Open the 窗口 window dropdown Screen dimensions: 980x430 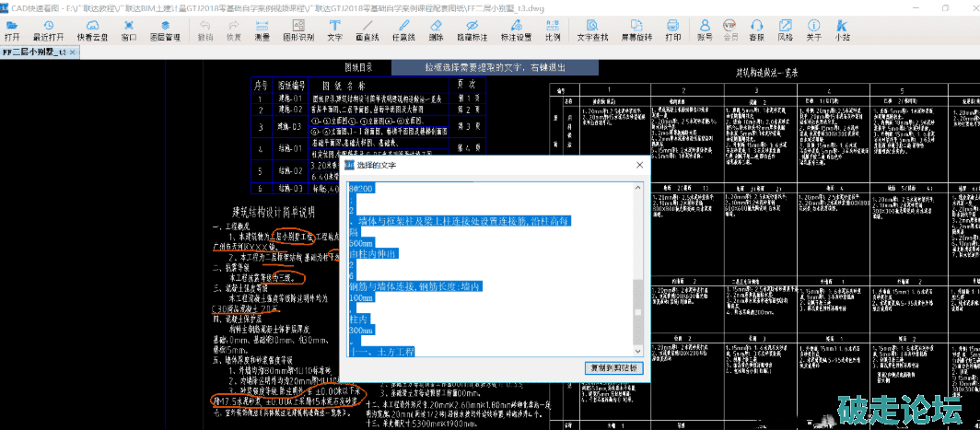[x=129, y=28]
